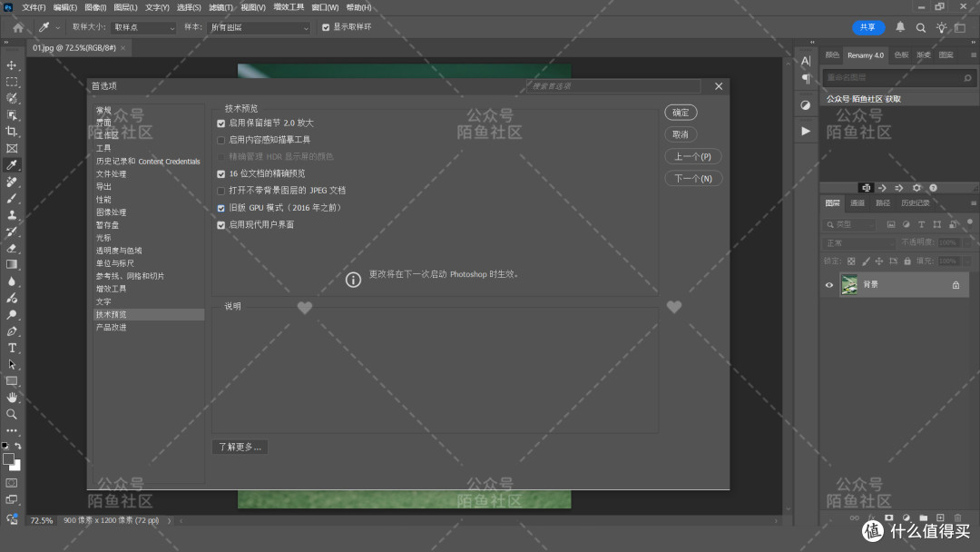Open the Renamy panel group menu icon
This screenshot has width=980, height=552.
[973, 55]
